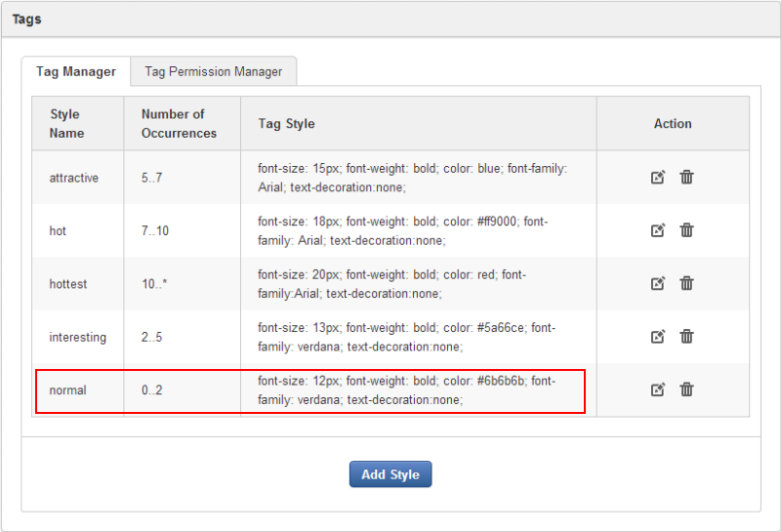Screen dimensions: 781x532
Task: Select the Tag Manager tab
Action: 76,71
